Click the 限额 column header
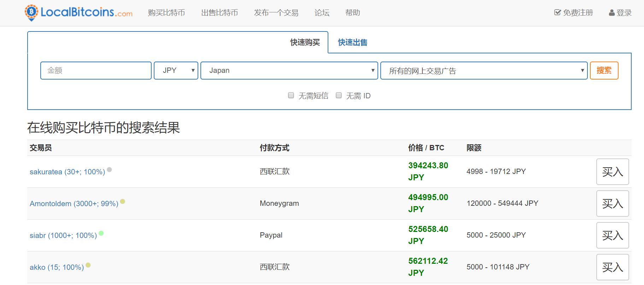 474,148
